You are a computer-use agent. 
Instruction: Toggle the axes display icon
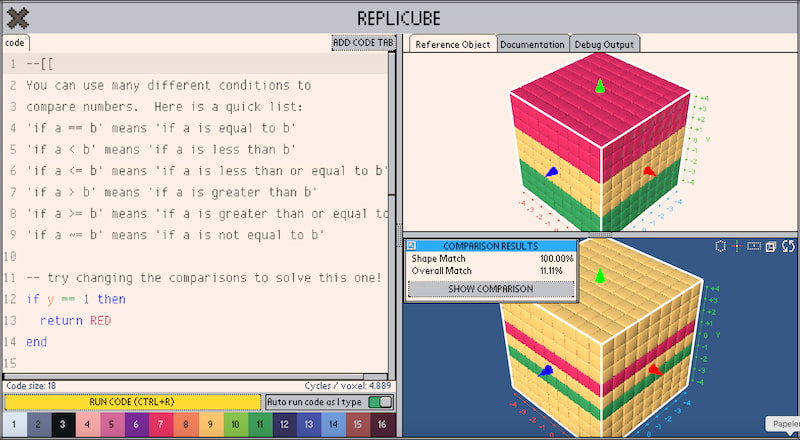[x=737, y=246]
